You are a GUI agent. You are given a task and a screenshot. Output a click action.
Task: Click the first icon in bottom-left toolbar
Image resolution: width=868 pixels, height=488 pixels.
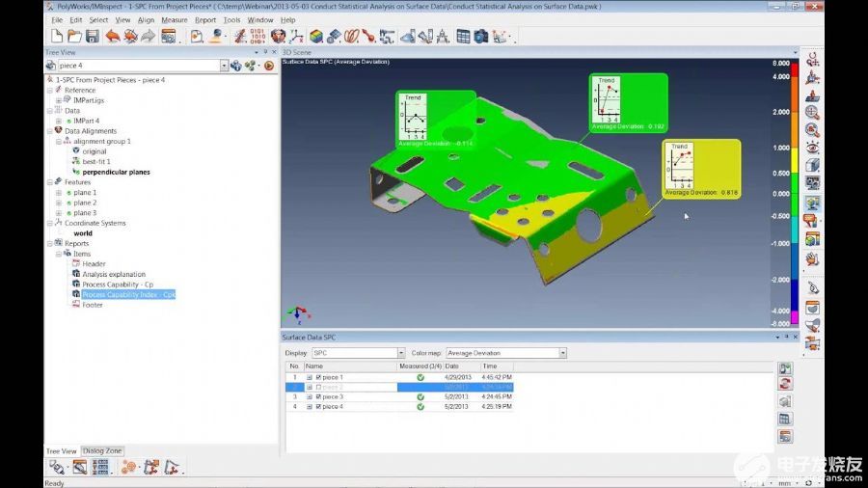(57, 468)
